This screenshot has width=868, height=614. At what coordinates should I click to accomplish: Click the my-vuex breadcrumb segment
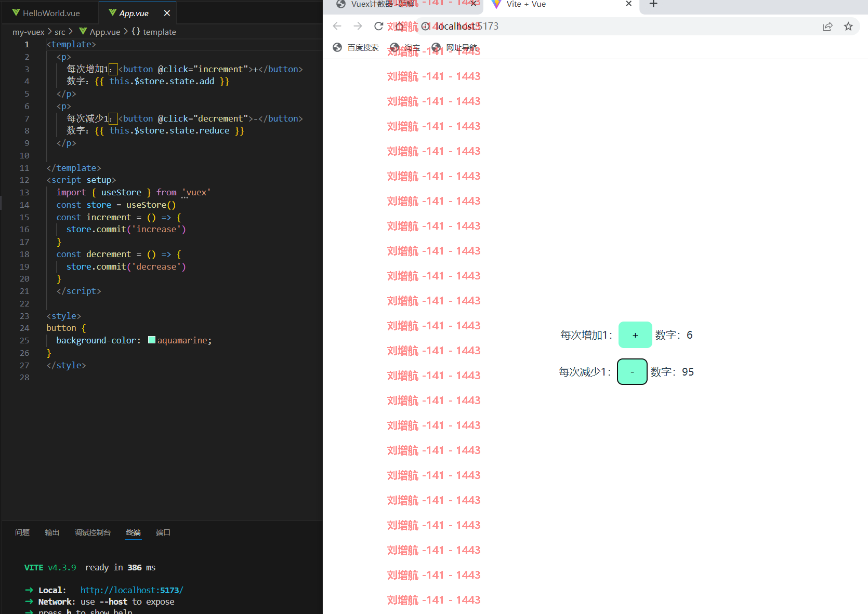29,32
